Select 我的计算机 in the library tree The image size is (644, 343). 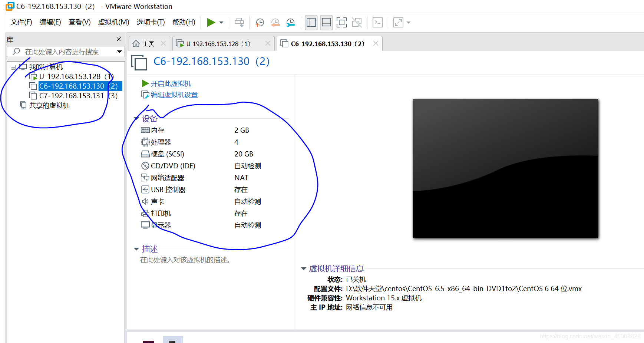46,67
